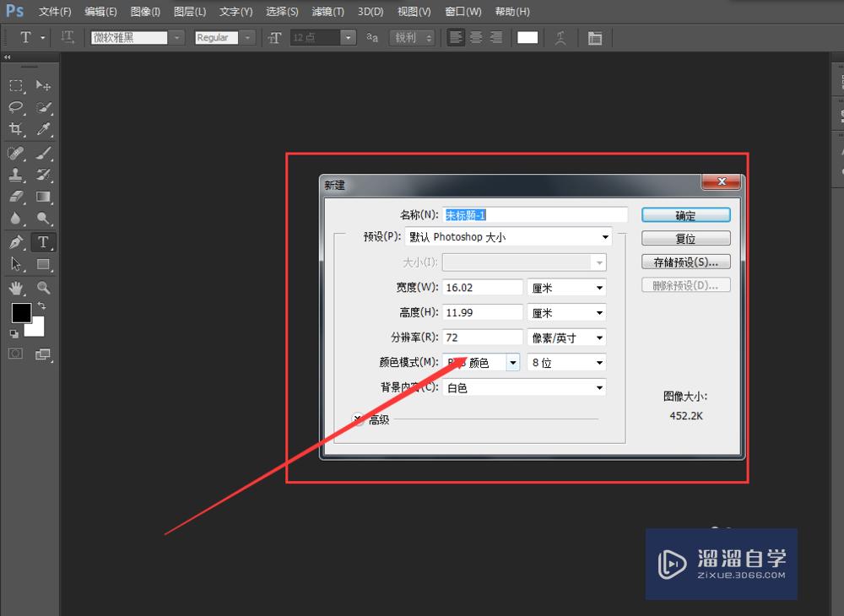Open the resolution unit dropdown
This screenshot has width=844, height=616.
pos(567,338)
